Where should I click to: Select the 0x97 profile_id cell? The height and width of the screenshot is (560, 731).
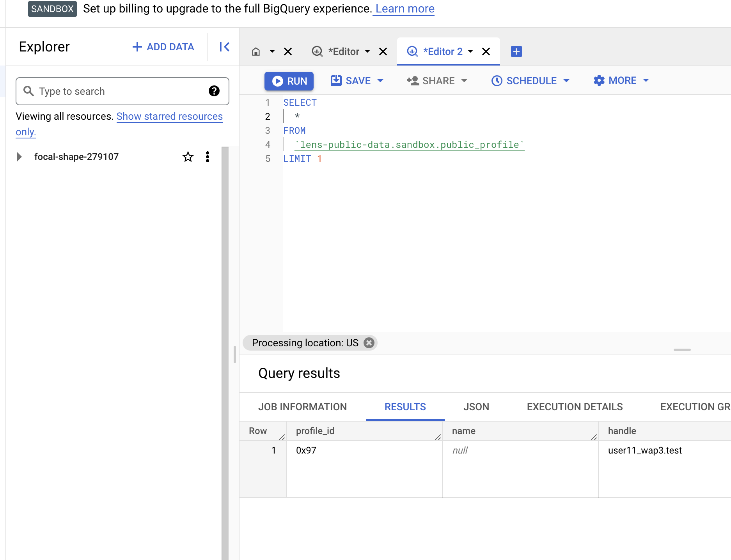point(364,469)
